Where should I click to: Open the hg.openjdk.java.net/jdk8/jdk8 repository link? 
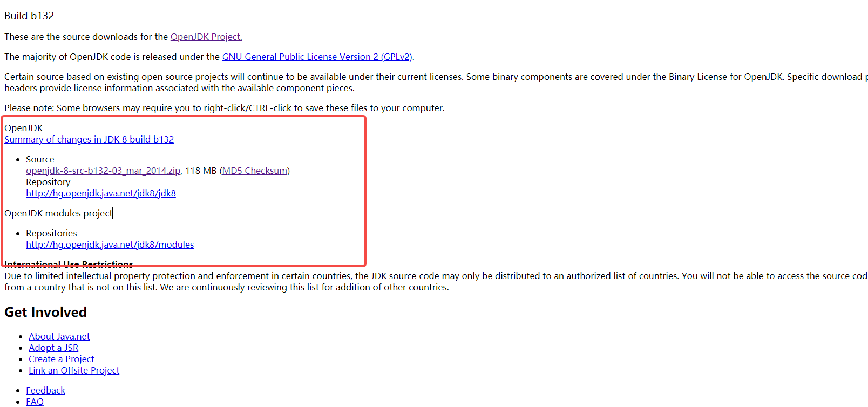tap(101, 193)
